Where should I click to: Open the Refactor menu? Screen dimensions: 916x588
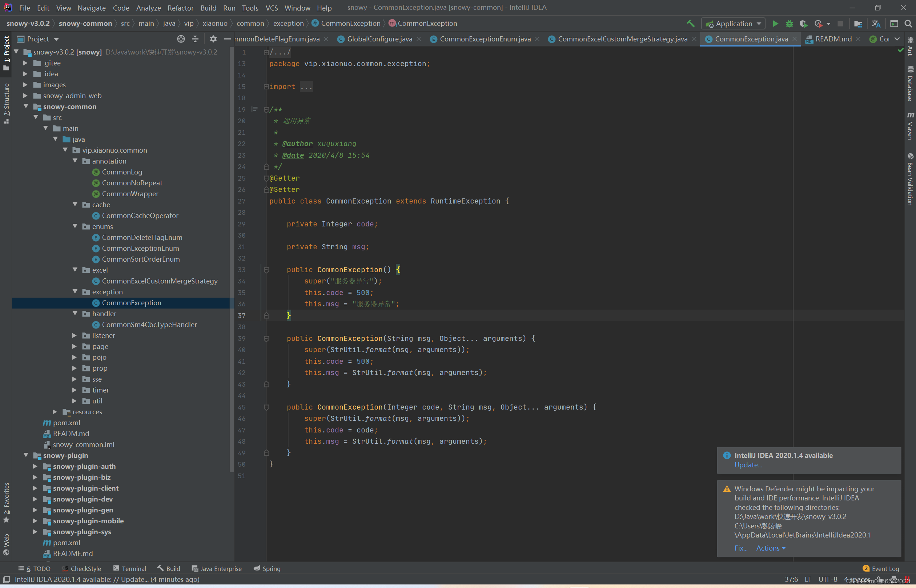(180, 8)
